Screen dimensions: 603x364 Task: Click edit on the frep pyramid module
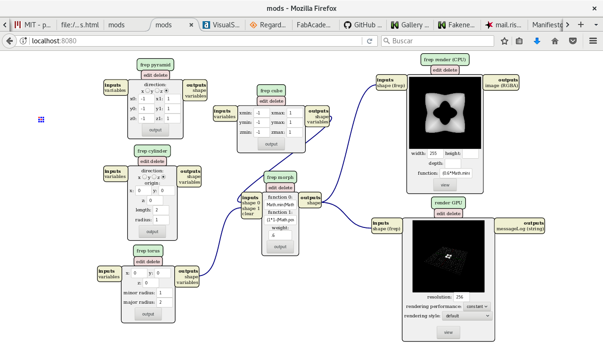(x=148, y=75)
